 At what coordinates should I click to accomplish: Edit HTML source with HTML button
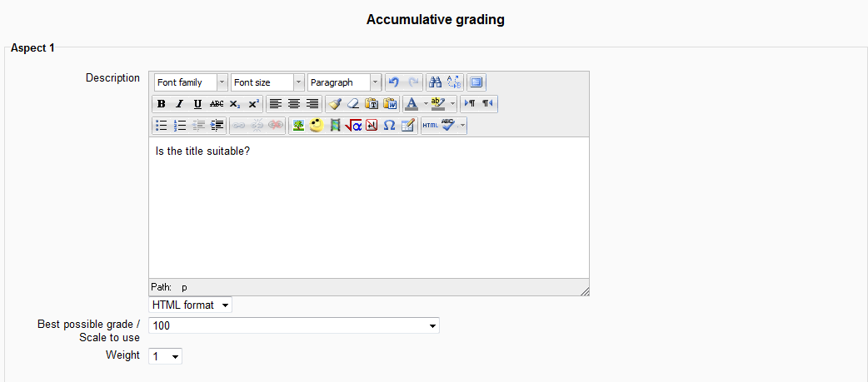point(430,126)
